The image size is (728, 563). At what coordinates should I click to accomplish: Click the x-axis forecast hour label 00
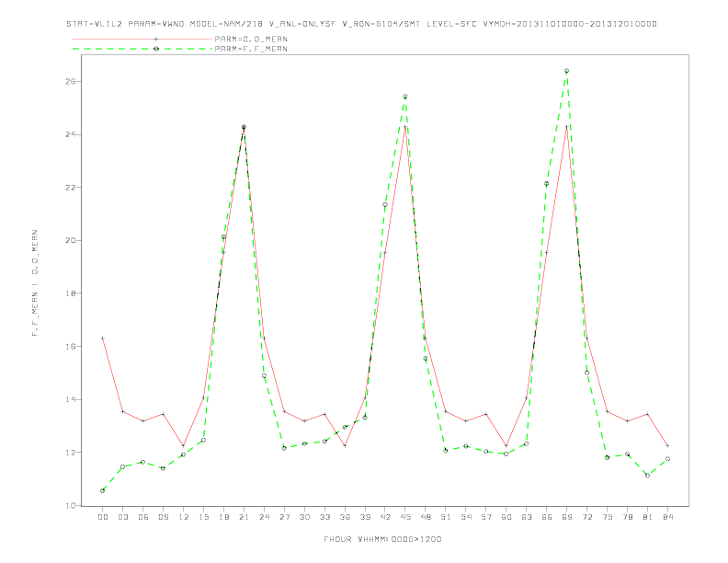103,517
